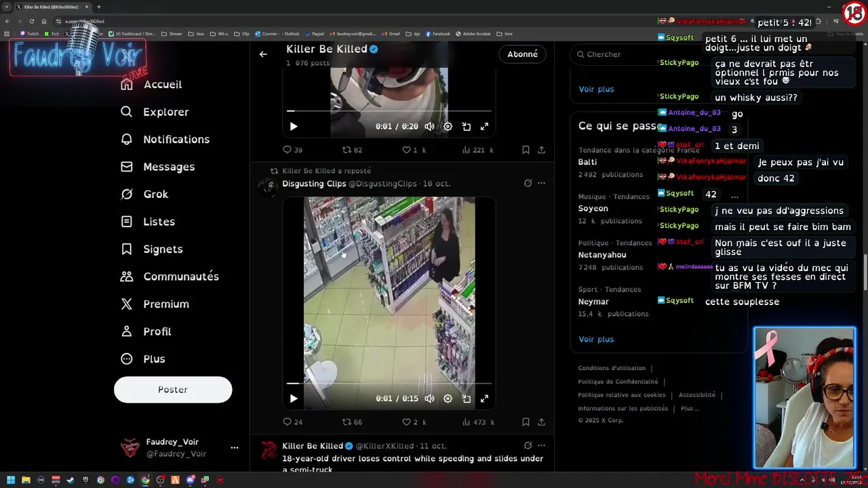Bookmark the post with 473 k views

526,422
